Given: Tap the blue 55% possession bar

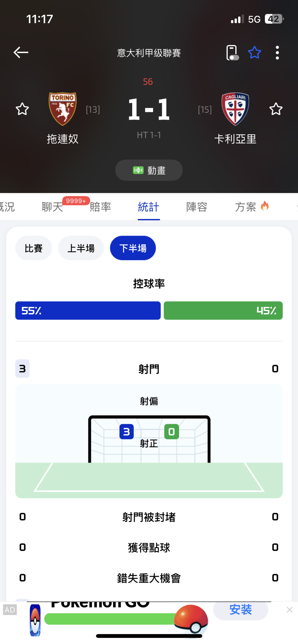Looking at the screenshot, I should tap(88, 311).
